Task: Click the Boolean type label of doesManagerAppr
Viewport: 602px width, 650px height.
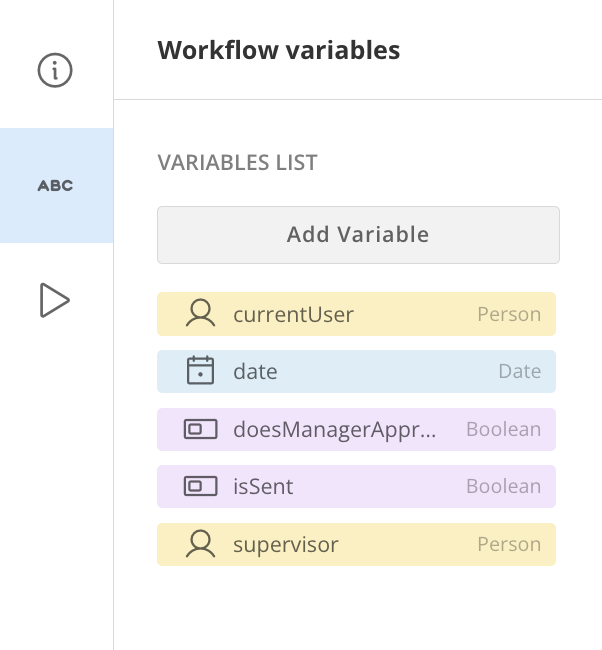Action: (503, 430)
